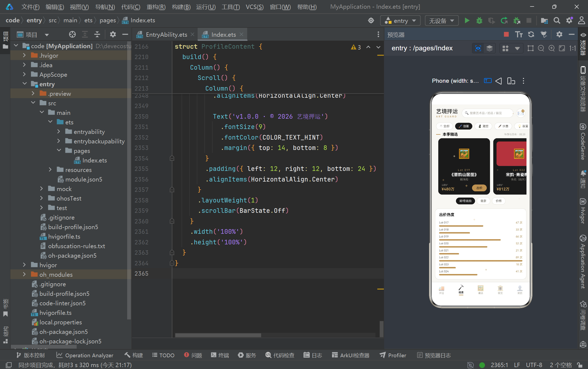Open the 项目 view dropdown
The image size is (588, 369).
click(x=47, y=35)
